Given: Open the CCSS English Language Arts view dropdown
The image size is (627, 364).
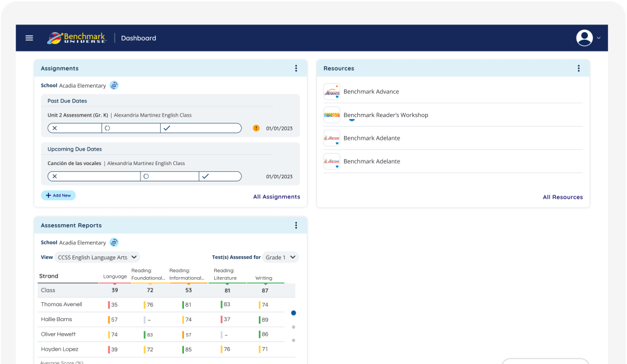Looking at the screenshot, I should pos(97,257).
